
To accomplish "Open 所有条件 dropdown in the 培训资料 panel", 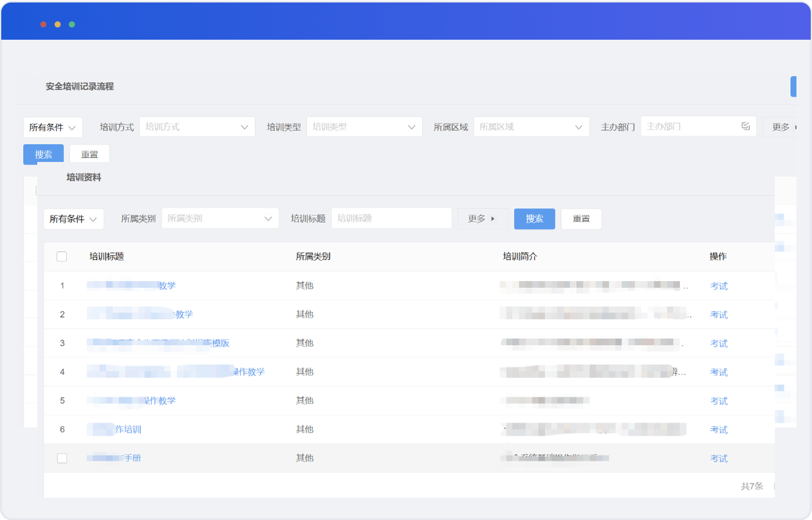I will [x=73, y=218].
